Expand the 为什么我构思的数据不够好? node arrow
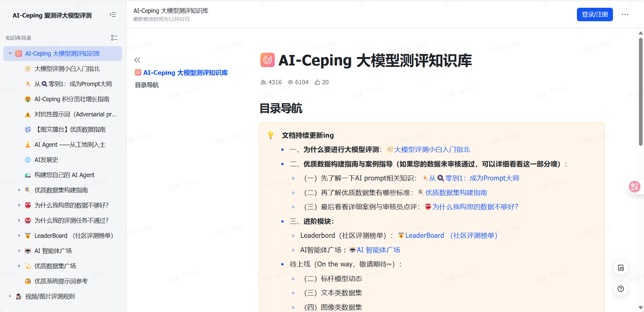This screenshot has width=644, height=312. (x=19, y=205)
